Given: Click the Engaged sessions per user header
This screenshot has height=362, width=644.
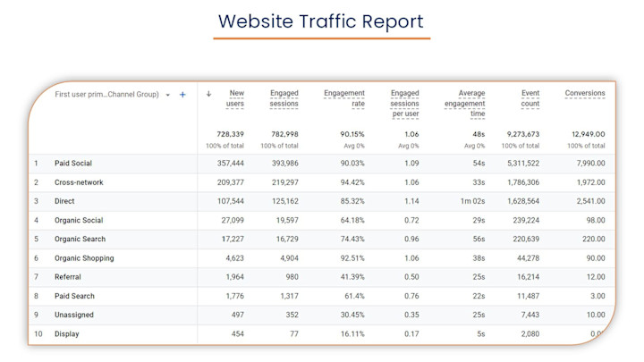Looking at the screenshot, I should coord(404,104).
